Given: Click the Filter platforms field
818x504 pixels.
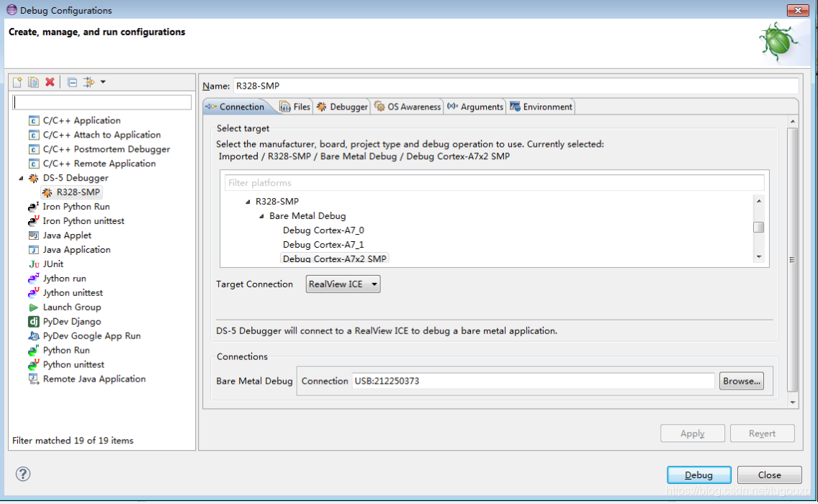Looking at the screenshot, I should [494, 183].
